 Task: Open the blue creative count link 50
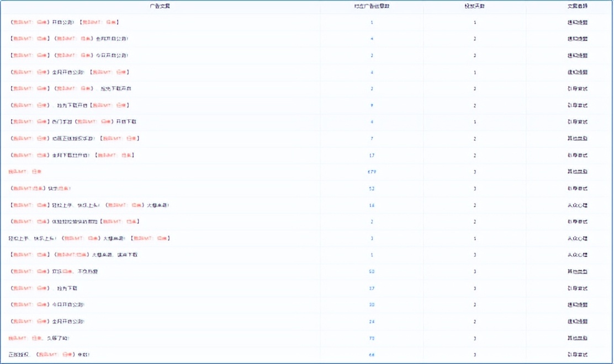click(x=372, y=271)
